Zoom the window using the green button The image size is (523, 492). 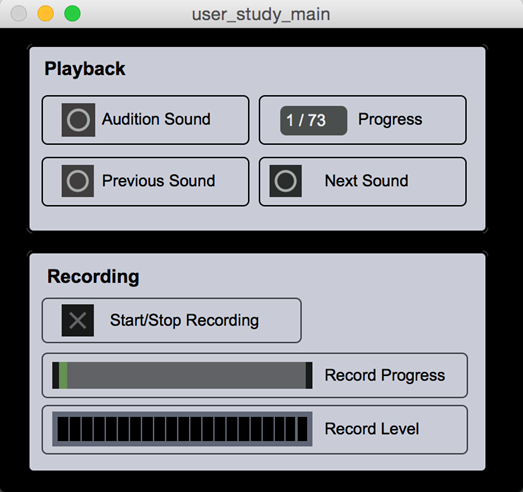(x=72, y=14)
